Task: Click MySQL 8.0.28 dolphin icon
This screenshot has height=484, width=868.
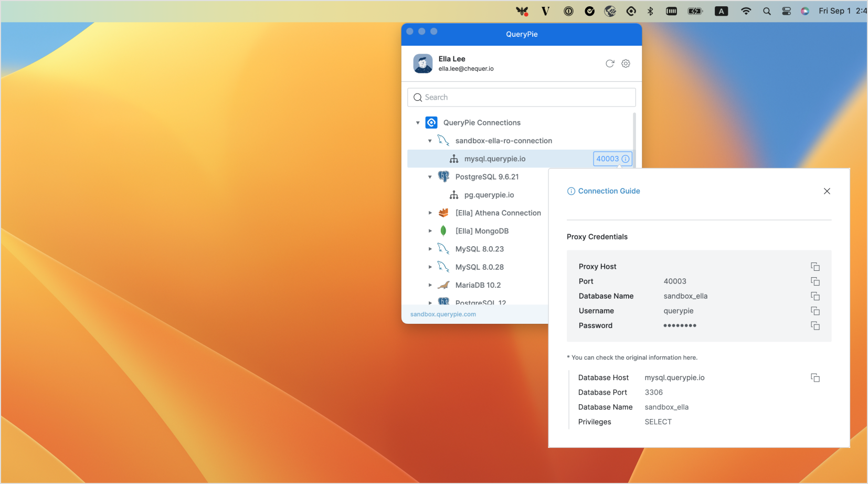Action: pos(443,267)
